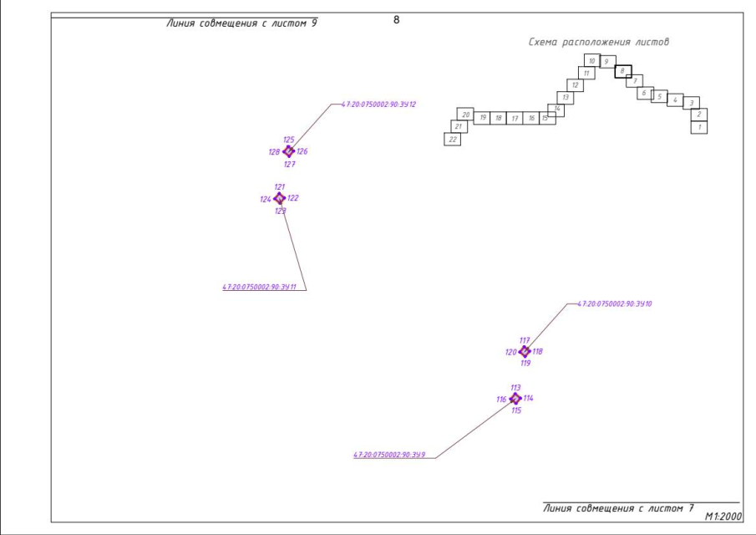Click parcel label 47:20:0750002:90:ЗУ9
This screenshot has height=535, width=756.
[389, 455]
